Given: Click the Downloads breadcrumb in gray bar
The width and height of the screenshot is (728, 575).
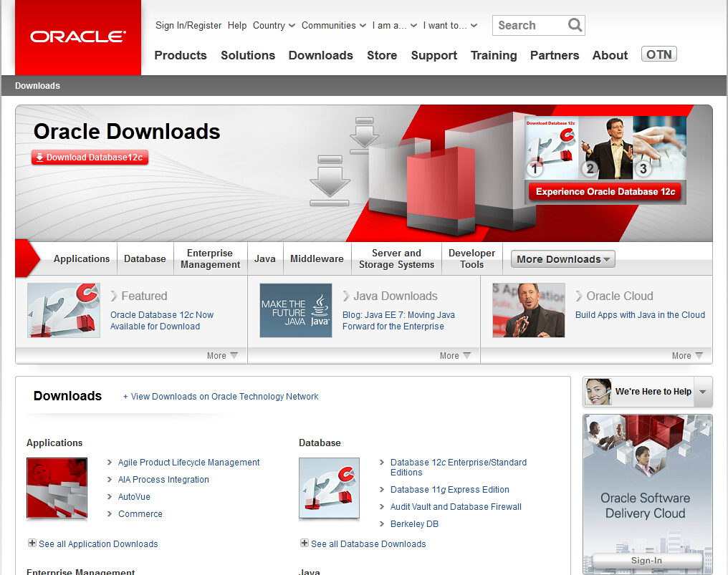Looking at the screenshot, I should coord(37,86).
